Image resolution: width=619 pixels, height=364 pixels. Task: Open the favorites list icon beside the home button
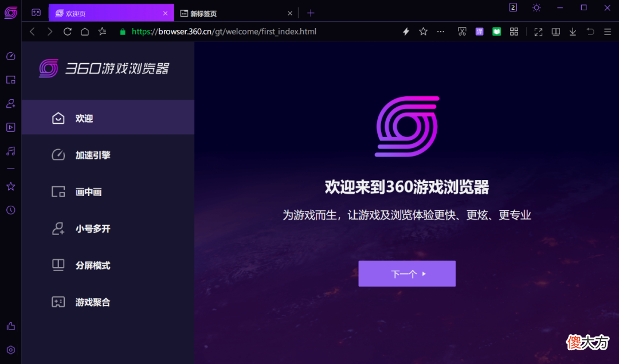pos(102,32)
